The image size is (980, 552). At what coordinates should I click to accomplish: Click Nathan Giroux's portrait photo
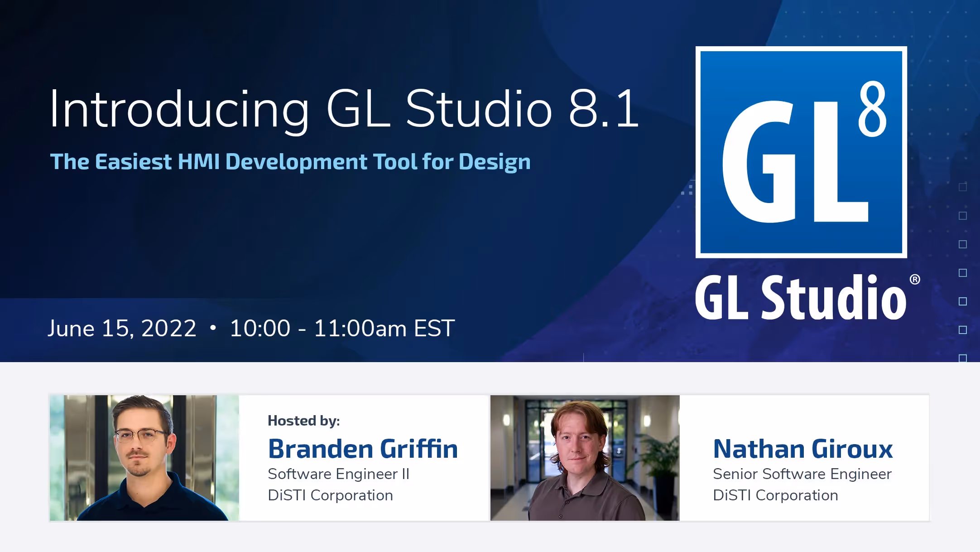pos(585,458)
